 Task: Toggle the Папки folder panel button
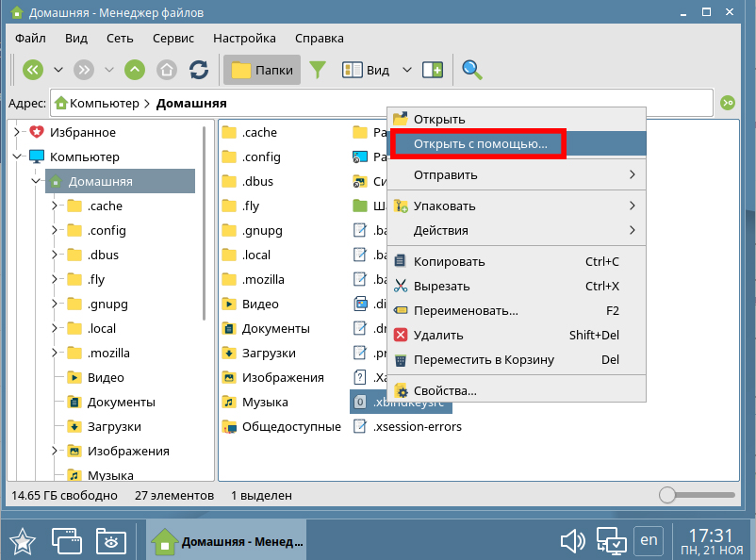[x=262, y=70]
